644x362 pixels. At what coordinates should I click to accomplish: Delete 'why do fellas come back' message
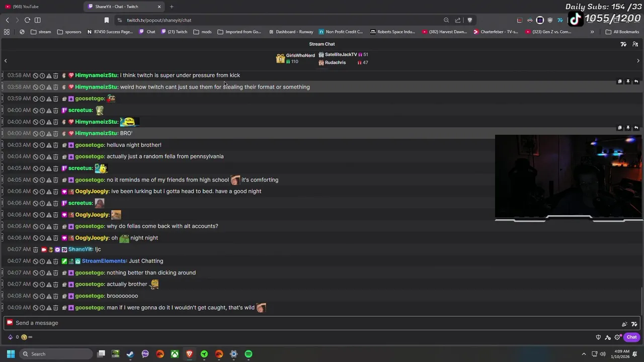[55, 226]
